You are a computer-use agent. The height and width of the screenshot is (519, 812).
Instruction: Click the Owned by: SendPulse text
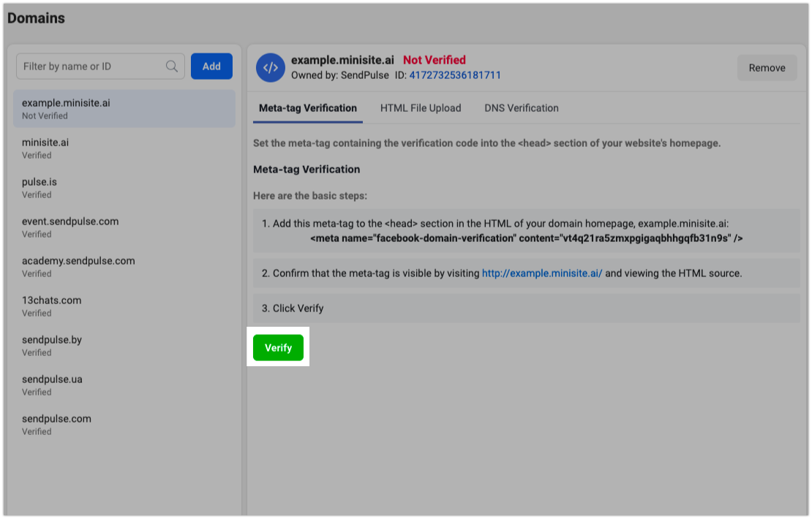coord(339,75)
